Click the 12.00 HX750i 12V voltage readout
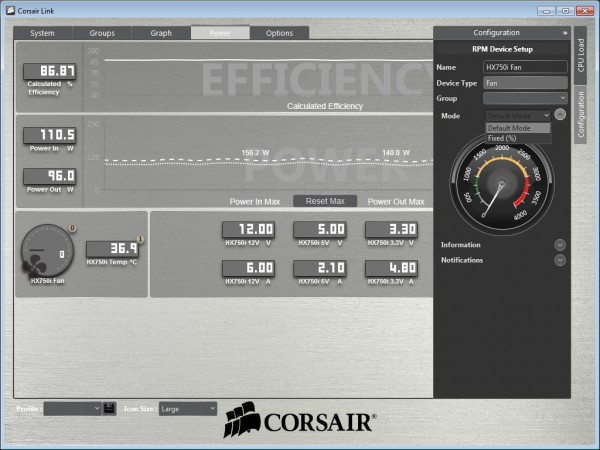600x450 pixels. click(x=248, y=229)
